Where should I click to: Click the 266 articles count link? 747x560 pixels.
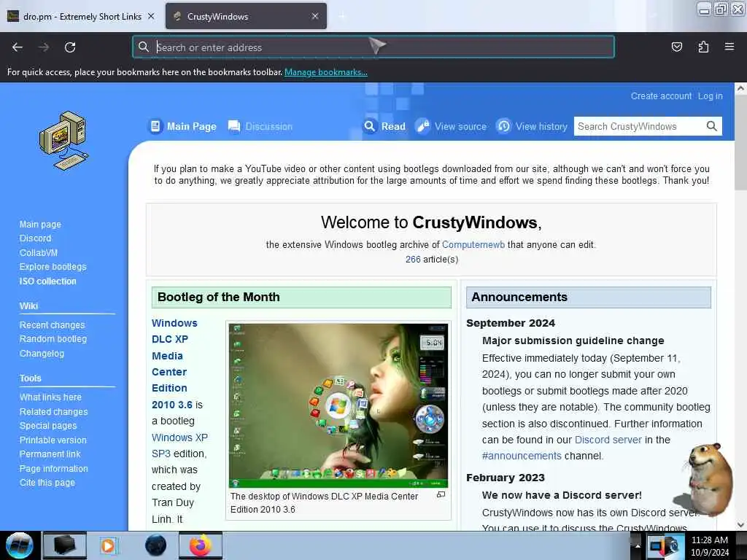(x=413, y=259)
